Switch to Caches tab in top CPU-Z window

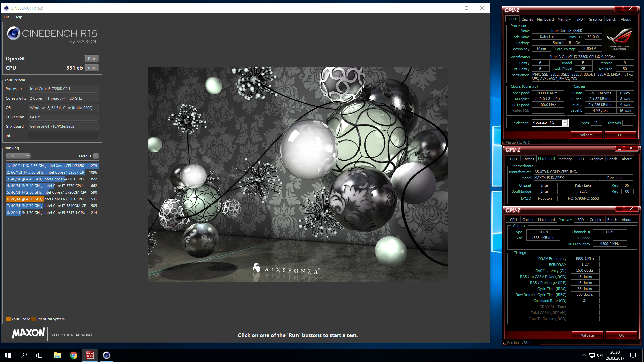(x=527, y=19)
